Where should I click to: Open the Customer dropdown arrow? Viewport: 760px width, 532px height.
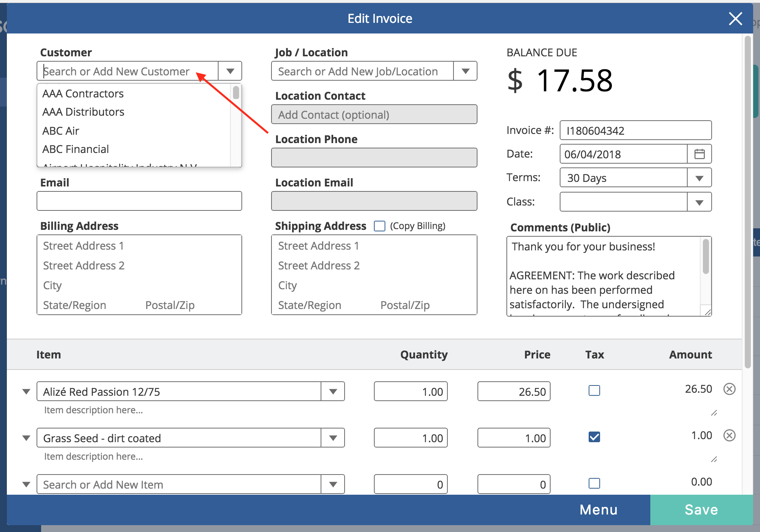(230, 71)
